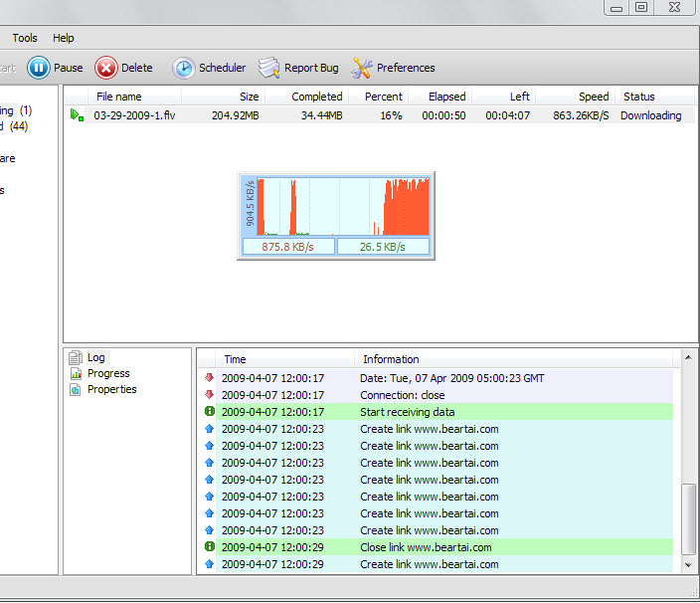Viewport: 700px width, 603px height.
Task: Select 'Close link www.beartai.com' log entry
Action: click(x=426, y=547)
